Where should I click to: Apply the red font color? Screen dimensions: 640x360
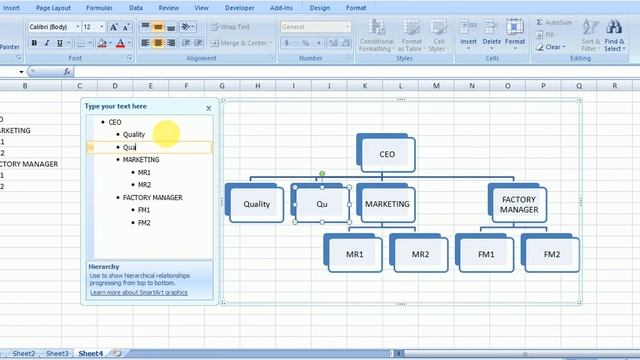point(120,43)
